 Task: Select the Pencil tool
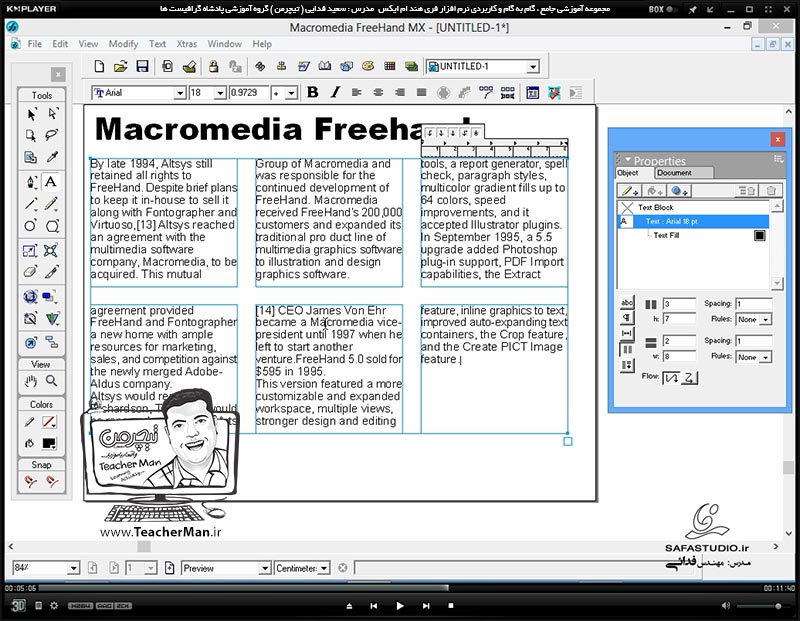[x=51, y=204]
